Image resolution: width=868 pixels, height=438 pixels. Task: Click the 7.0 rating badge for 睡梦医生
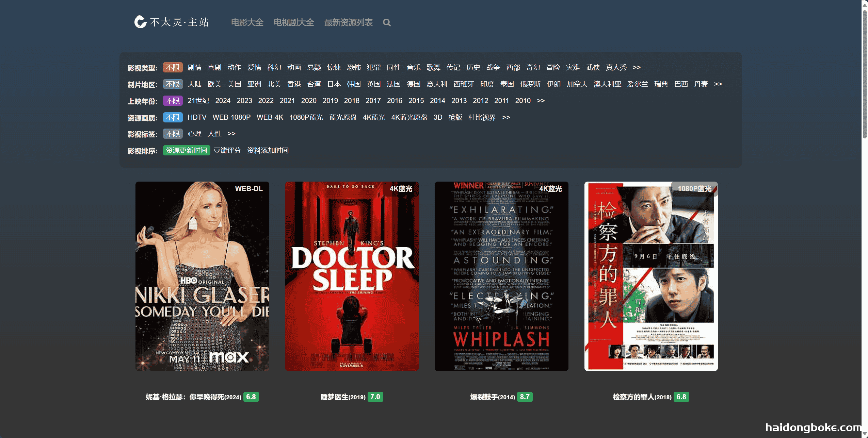[x=375, y=397]
